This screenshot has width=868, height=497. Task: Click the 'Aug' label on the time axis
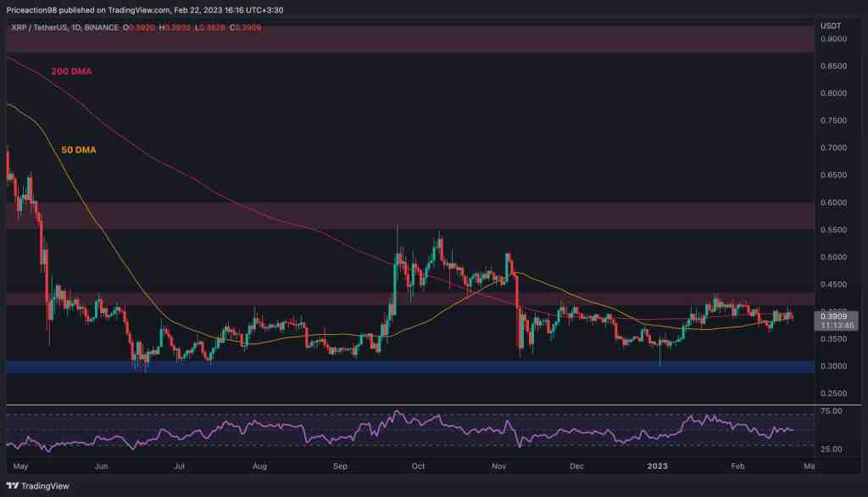[259, 466]
